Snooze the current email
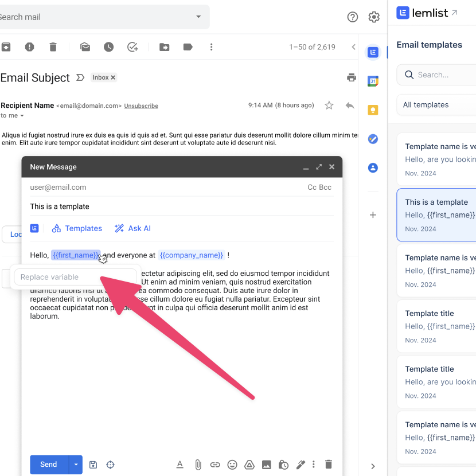 click(x=108, y=46)
